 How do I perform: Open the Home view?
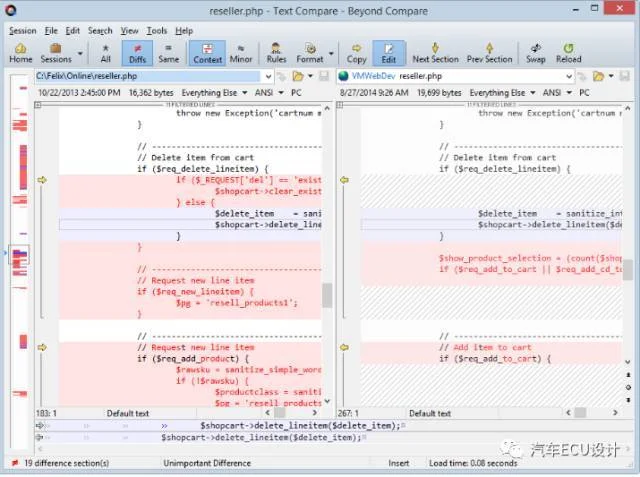pos(20,53)
